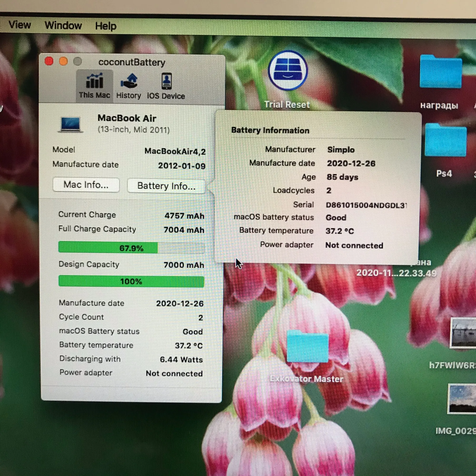476x476 pixels.
Task: Open the h7FWIW6R image thumbnail
Action: [463, 333]
